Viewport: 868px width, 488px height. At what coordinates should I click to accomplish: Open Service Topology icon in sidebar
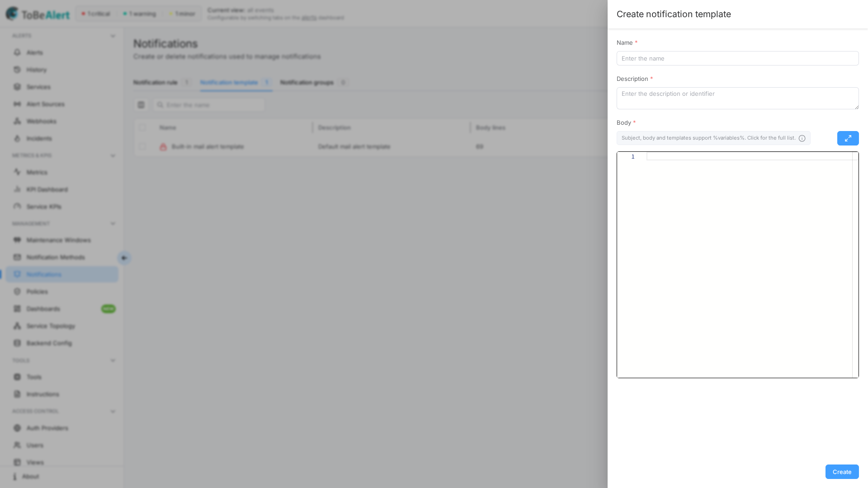coord(17,326)
